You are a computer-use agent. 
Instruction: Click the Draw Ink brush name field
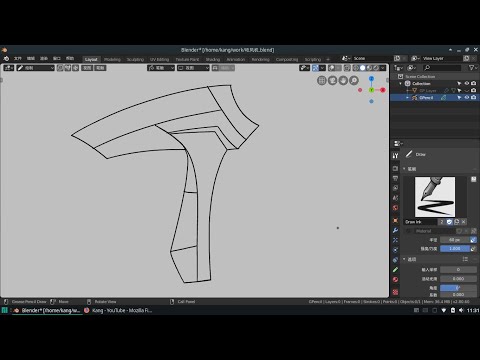pos(421,222)
